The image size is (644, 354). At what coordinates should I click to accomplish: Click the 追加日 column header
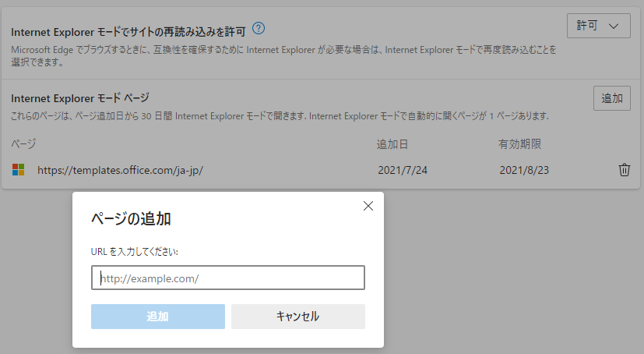pos(392,144)
